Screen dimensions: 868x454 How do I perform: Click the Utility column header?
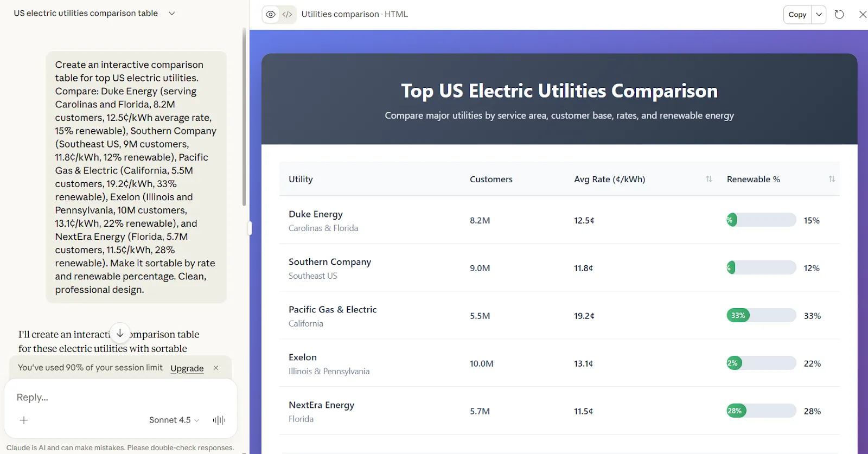pos(301,180)
